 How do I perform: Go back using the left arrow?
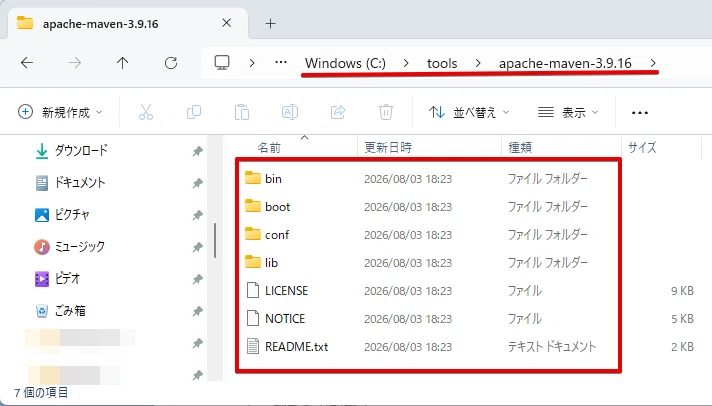27,63
